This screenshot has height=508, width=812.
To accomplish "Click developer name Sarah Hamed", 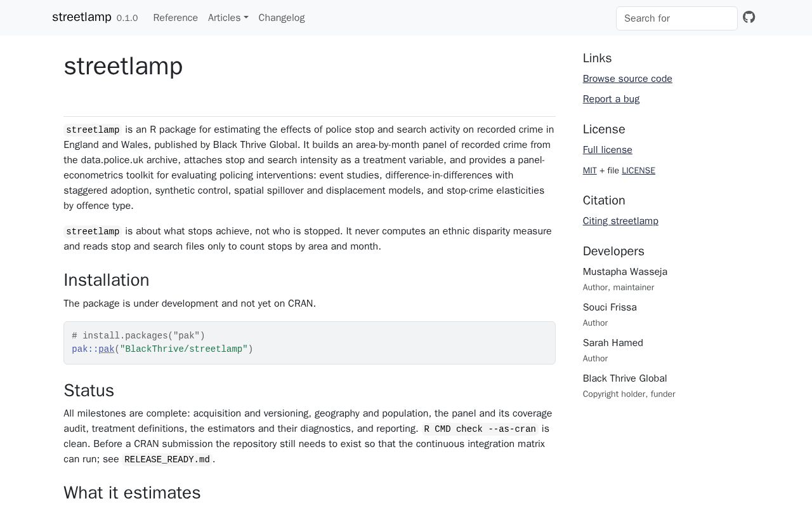I will coord(613,343).
